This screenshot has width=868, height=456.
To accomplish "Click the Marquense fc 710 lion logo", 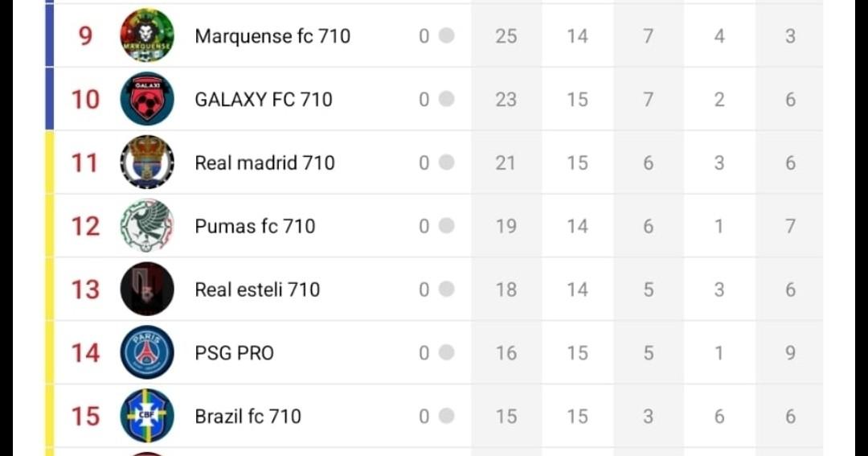I will point(147,35).
